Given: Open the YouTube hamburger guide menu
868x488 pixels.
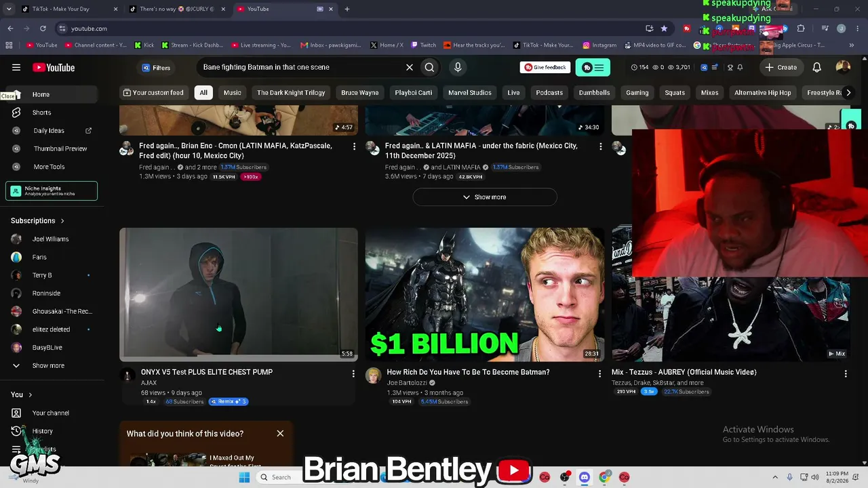Looking at the screenshot, I should point(16,67).
